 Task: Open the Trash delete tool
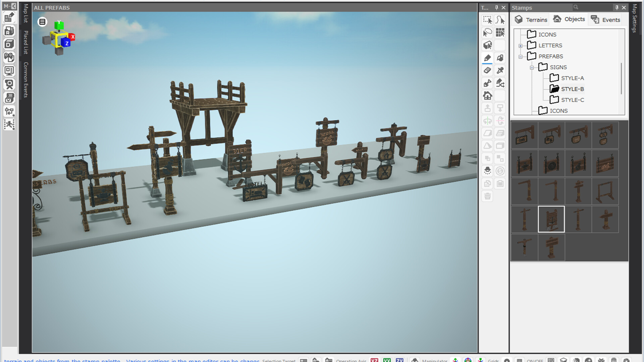487,196
